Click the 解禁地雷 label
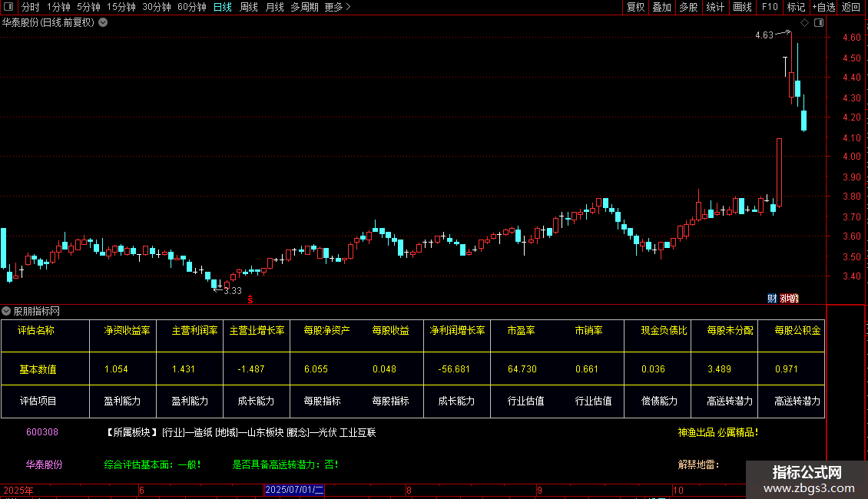868x499 pixels. coord(698,464)
